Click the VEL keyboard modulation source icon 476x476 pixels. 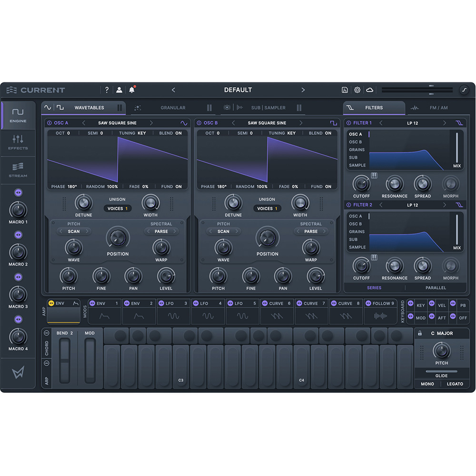tap(432, 303)
